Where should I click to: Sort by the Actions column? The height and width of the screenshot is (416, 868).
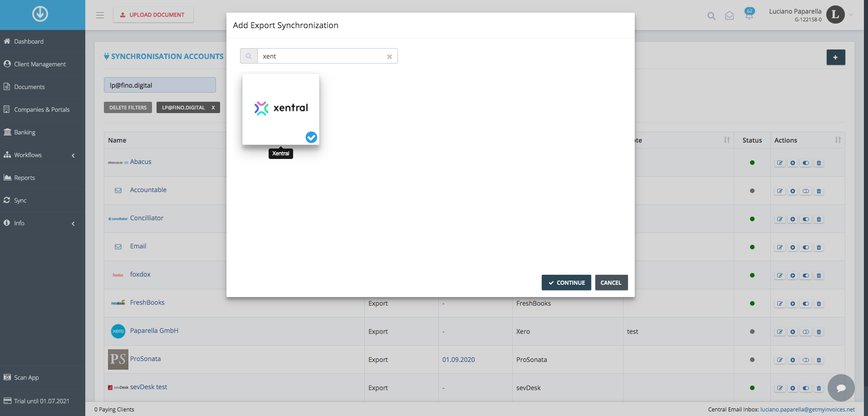point(808,140)
